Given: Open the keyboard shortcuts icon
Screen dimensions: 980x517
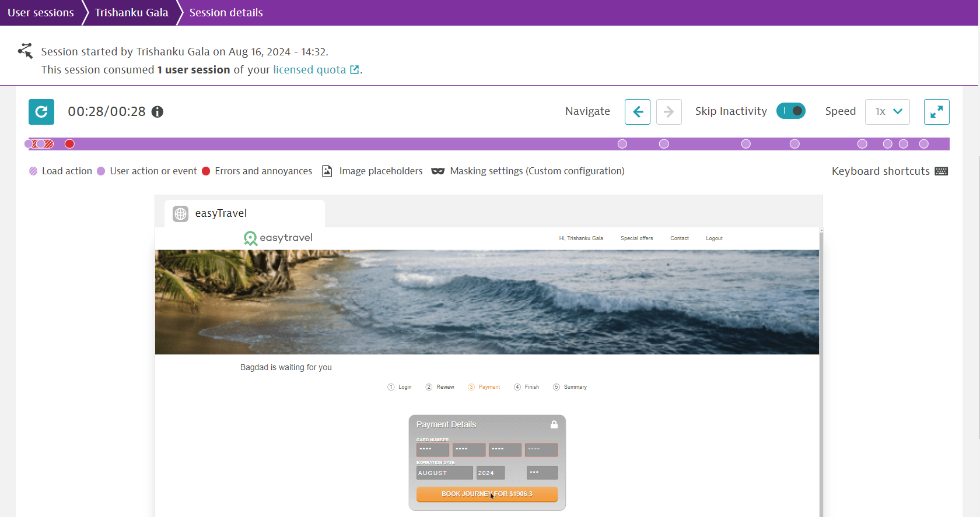Looking at the screenshot, I should click(941, 171).
